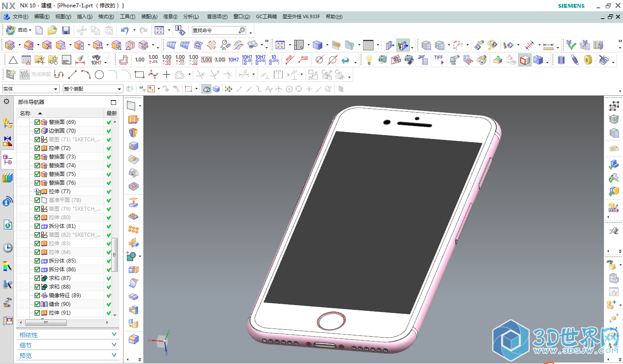Open the 10H7 dimension dropdown arrow
Image resolution: width=623 pixels, height=364 pixels.
click(105, 63)
